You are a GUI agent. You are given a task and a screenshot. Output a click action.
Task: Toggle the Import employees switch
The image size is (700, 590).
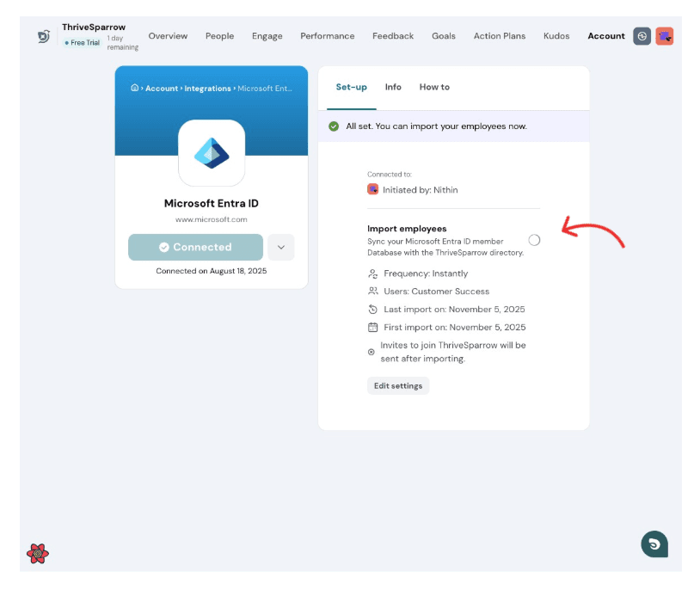[x=534, y=240]
